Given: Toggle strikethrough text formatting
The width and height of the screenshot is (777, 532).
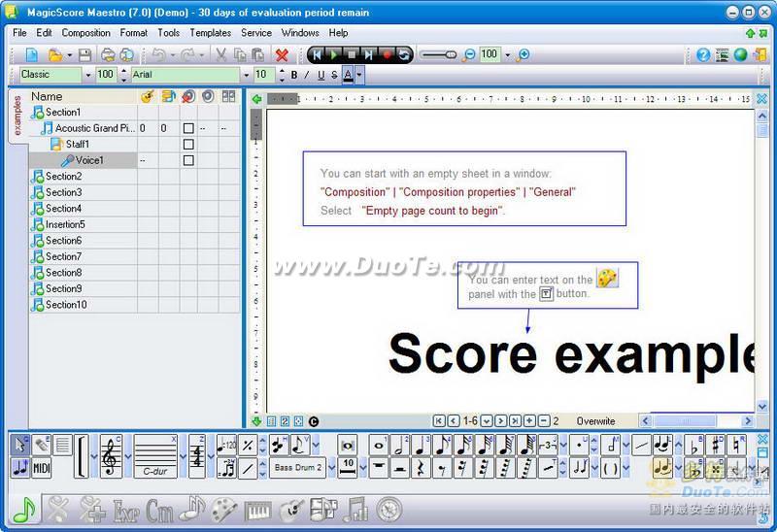Looking at the screenshot, I should [x=334, y=75].
